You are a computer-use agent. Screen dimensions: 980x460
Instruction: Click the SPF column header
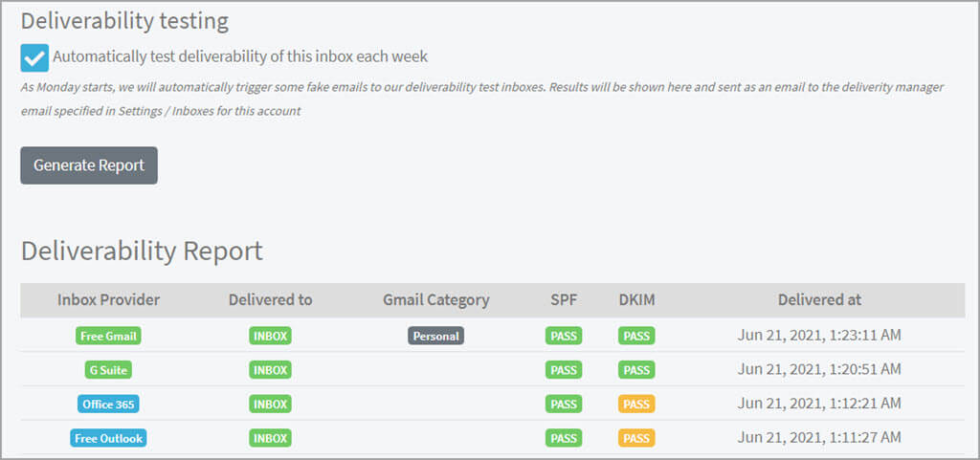564,299
